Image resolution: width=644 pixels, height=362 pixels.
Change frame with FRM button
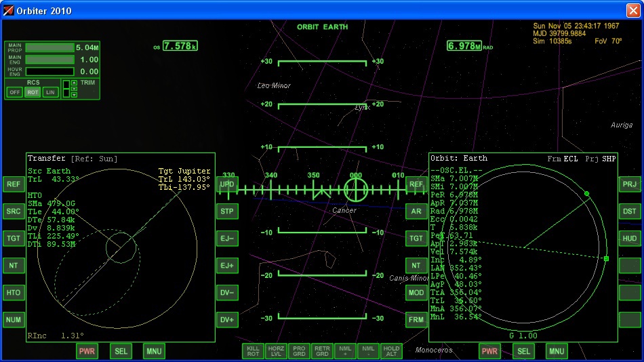click(x=416, y=320)
